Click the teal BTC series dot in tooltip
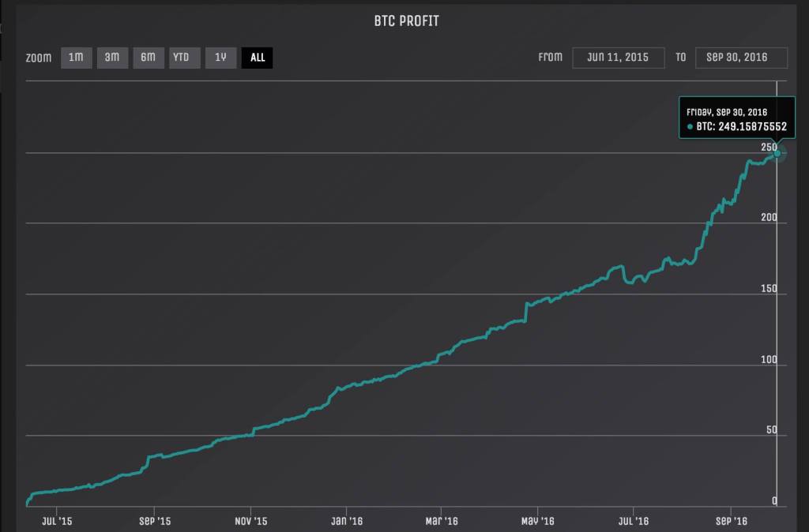The image size is (809, 532). 690,127
